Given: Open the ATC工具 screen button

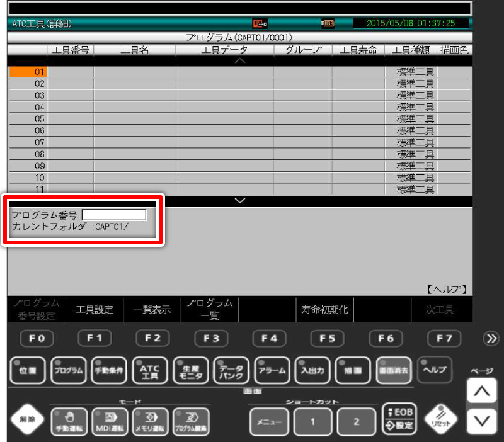Looking at the screenshot, I should pyautogui.click(x=150, y=371).
